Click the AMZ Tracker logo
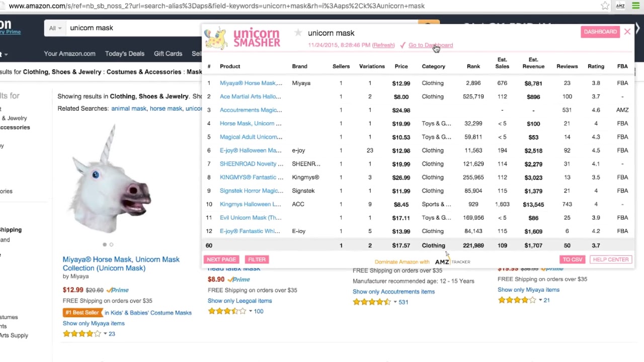644x362 pixels. click(x=452, y=261)
